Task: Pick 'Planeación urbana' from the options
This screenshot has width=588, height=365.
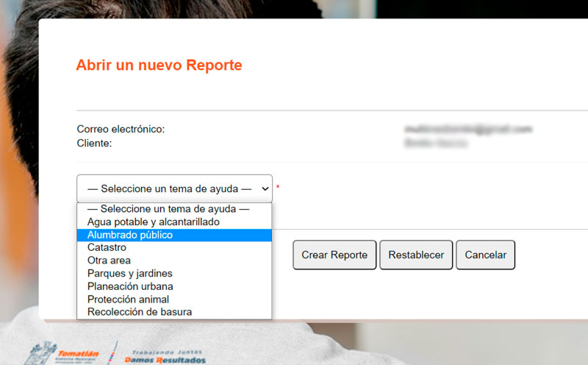Action: coord(130,286)
